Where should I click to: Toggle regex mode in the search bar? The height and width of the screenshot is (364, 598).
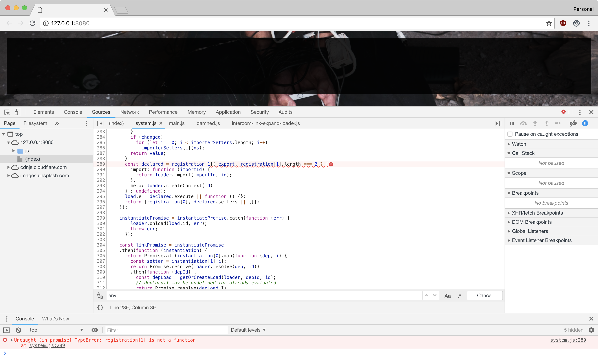(459, 296)
